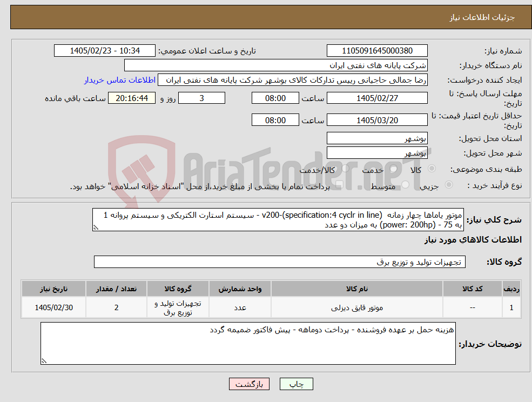Click the ردیف column header
Screen dimensions: 532x402
(x=511, y=289)
